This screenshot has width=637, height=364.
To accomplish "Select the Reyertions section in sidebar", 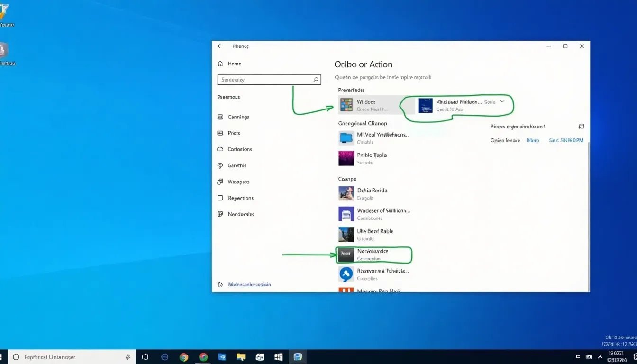I will pos(220,198).
